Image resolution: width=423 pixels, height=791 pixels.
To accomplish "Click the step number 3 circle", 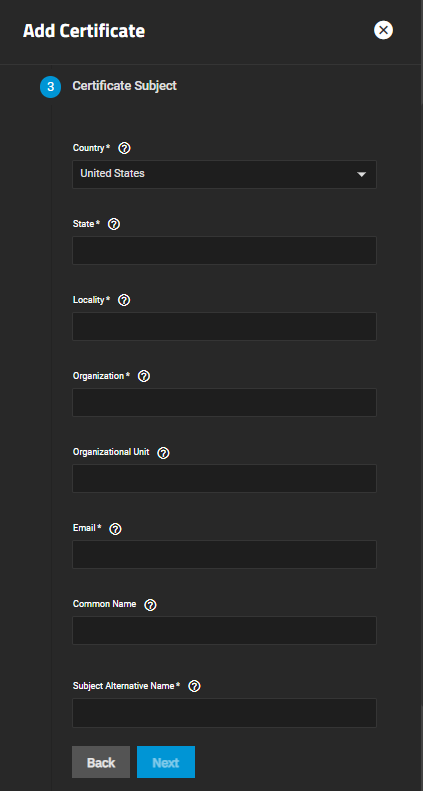I will [x=50, y=87].
